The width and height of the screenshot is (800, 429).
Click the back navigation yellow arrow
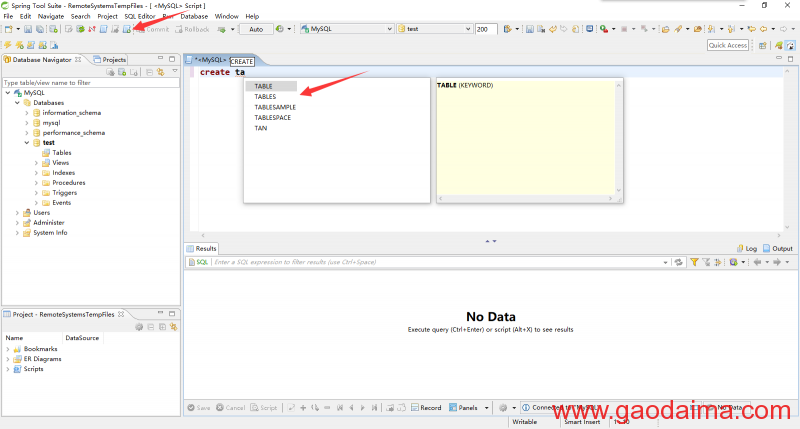point(763,29)
